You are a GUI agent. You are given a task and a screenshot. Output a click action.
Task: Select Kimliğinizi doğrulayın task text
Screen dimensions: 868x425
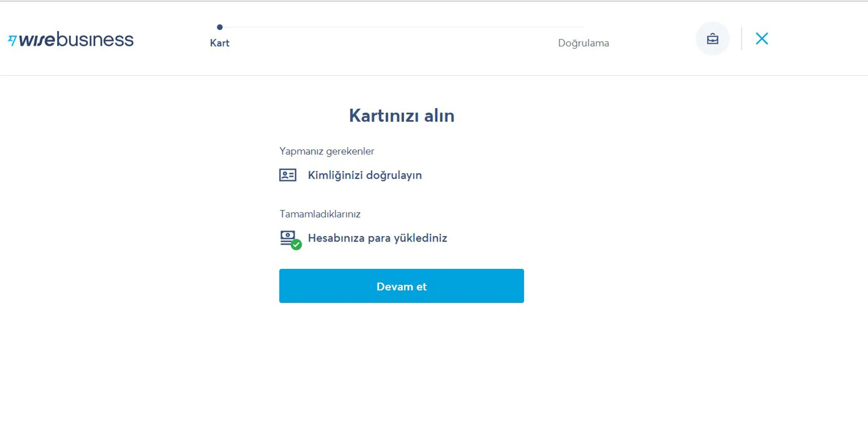365,175
